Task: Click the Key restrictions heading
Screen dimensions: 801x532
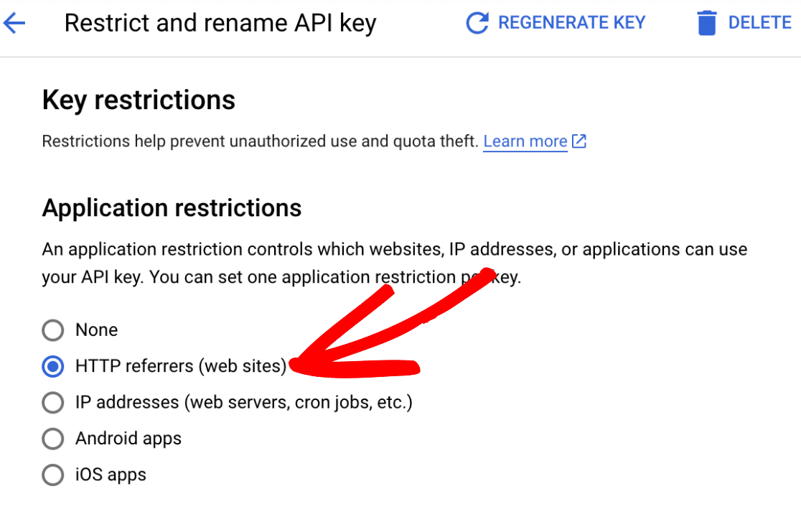Action: coord(139,101)
